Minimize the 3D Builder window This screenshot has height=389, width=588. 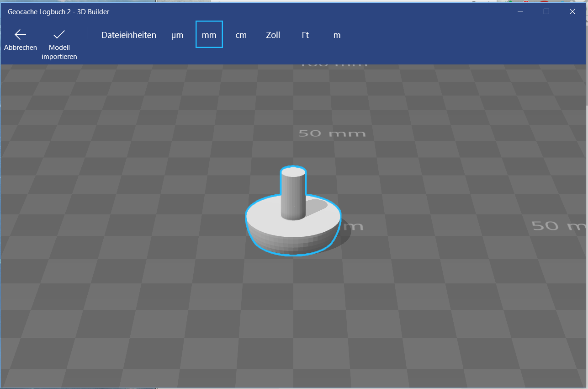520,11
